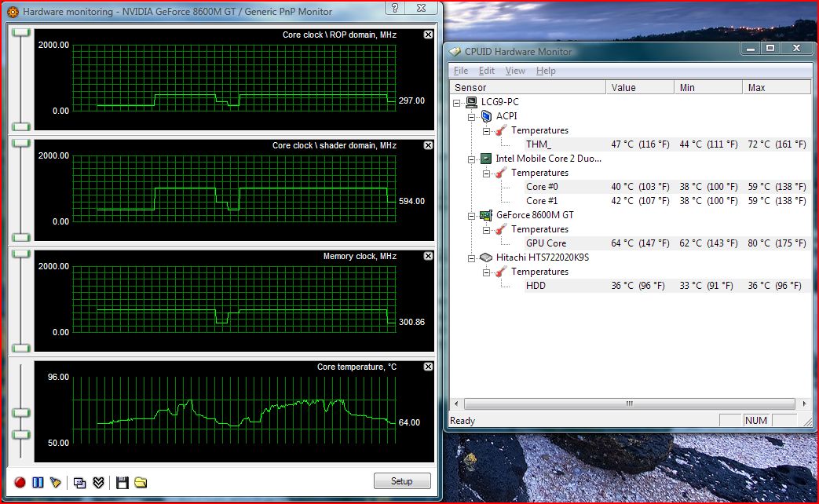The image size is (819, 504).
Task: Collapse Temperatures under Intel Mobile Core 2 Duo
Action: coord(486,173)
